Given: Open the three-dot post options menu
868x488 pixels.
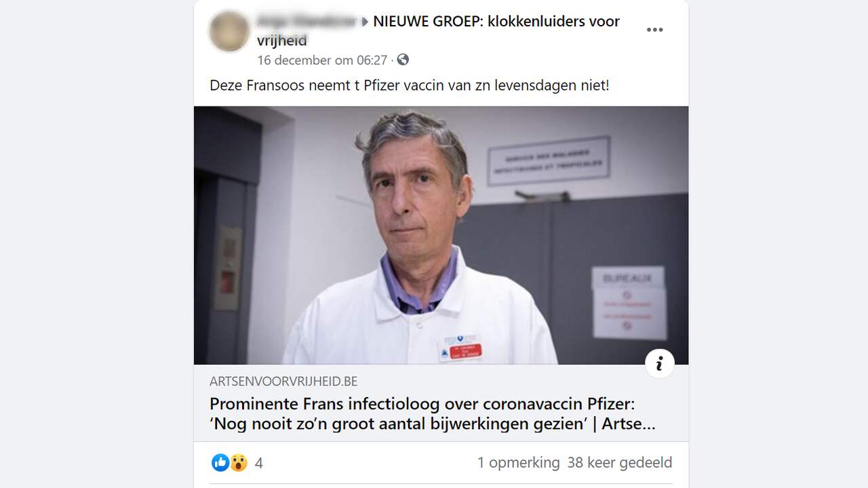Looking at the screenshot, I should pyautogui.click(x=654, y=30).
